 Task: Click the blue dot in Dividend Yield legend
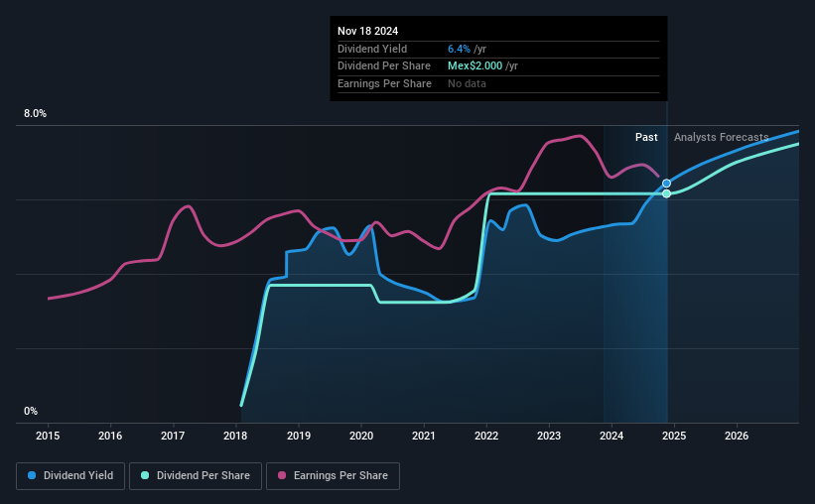point(32,475)
